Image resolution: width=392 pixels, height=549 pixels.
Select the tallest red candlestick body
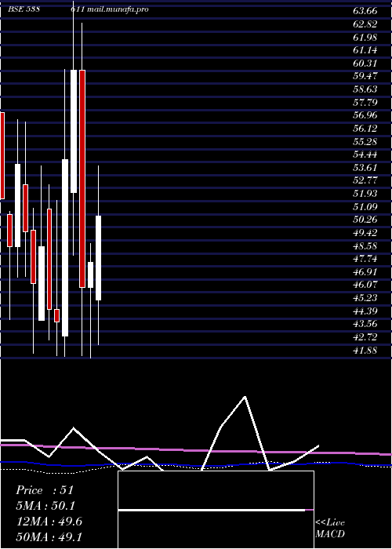tap(82, 179)
